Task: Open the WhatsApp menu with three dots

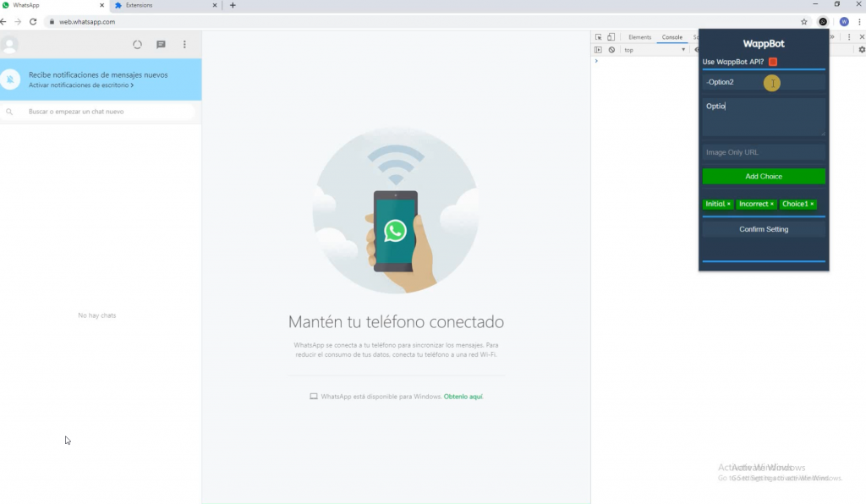Action: tap(184, 44)
